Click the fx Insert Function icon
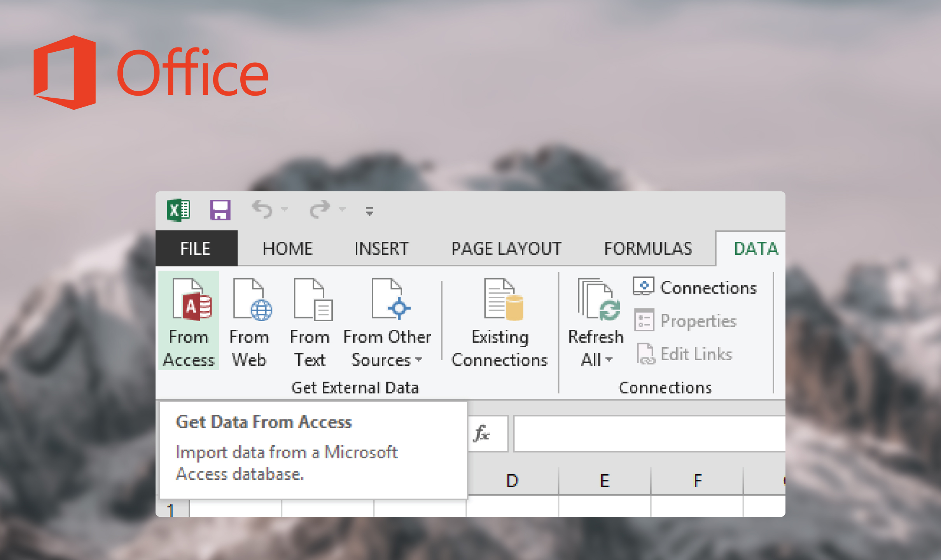 coord(482,434)
